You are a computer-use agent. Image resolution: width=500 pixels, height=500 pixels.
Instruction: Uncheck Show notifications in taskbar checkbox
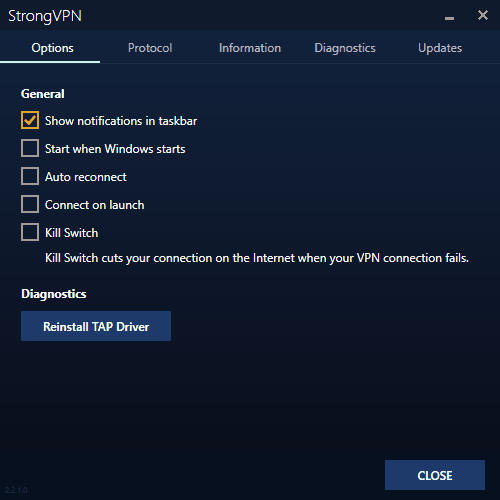[30, 120]
